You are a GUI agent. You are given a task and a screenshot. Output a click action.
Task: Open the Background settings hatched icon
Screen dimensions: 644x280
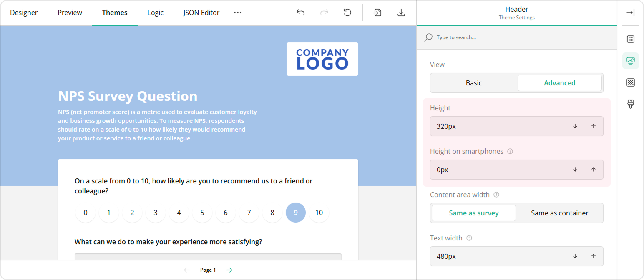coord(630,82)
